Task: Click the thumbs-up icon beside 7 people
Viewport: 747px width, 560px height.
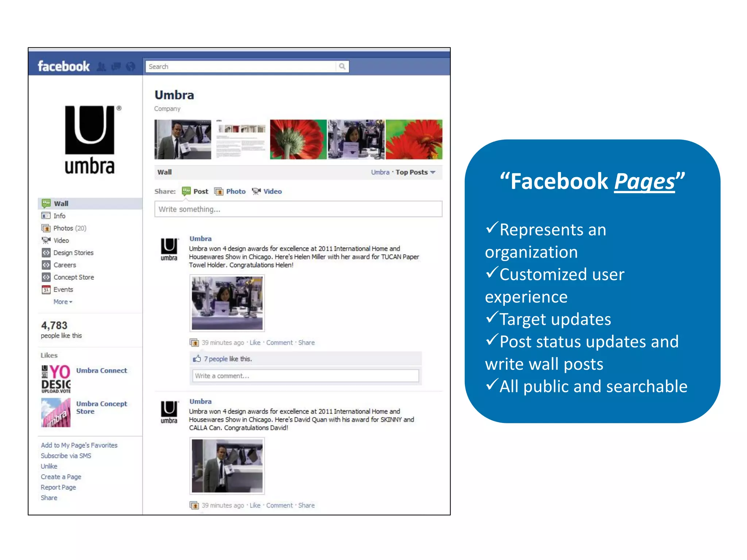Action: coord(197,359)
